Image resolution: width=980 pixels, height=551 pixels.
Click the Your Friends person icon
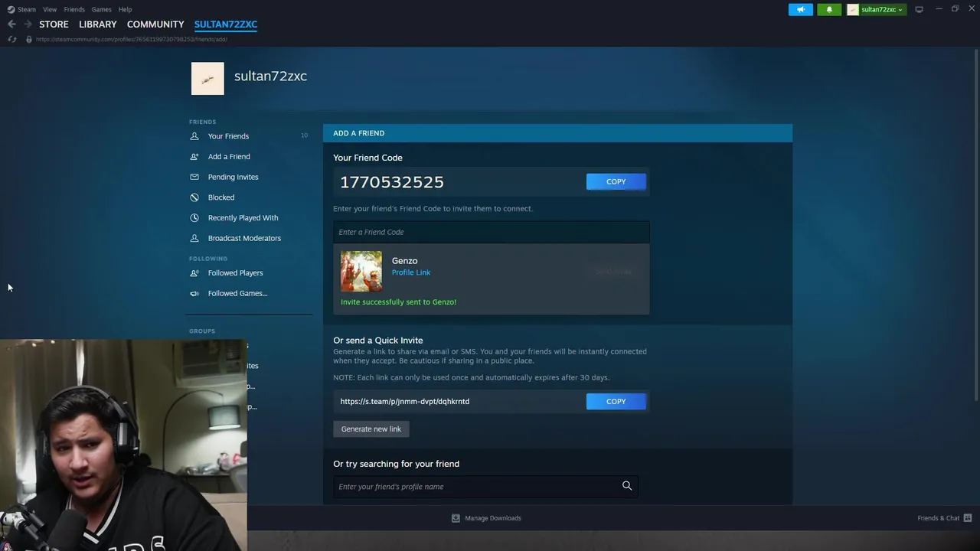pyautogui.click(x=194, y=136)
